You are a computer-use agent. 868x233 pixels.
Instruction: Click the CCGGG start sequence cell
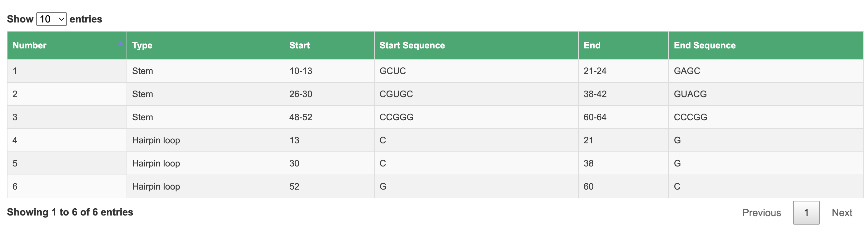(x=476, y=117)
